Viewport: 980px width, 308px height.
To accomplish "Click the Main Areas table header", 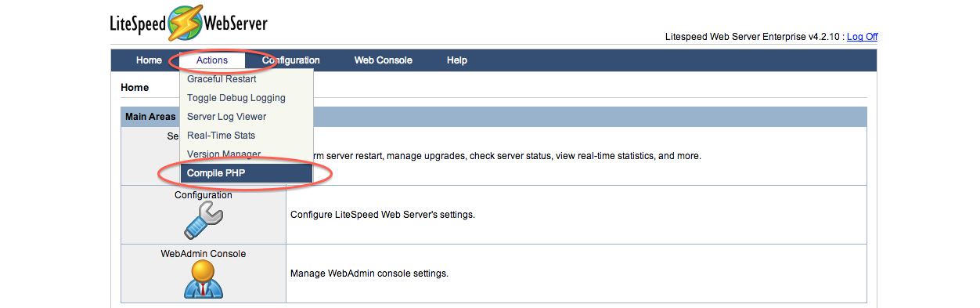I will tap(494, 117).
